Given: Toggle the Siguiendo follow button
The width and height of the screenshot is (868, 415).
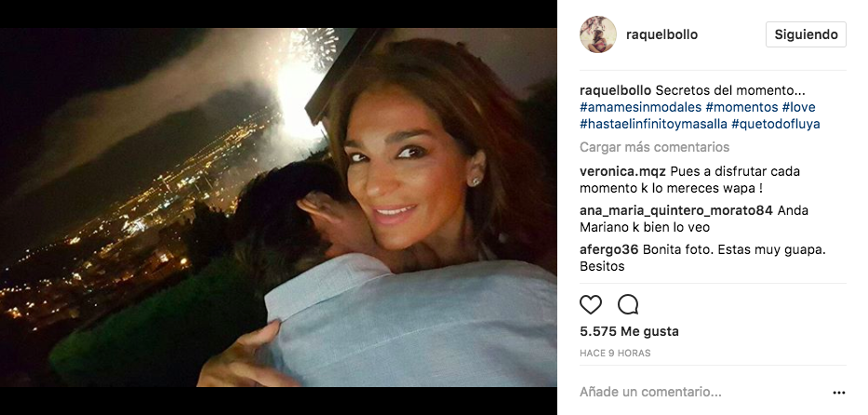Looking at the screenshot, I should coord(806,34).
